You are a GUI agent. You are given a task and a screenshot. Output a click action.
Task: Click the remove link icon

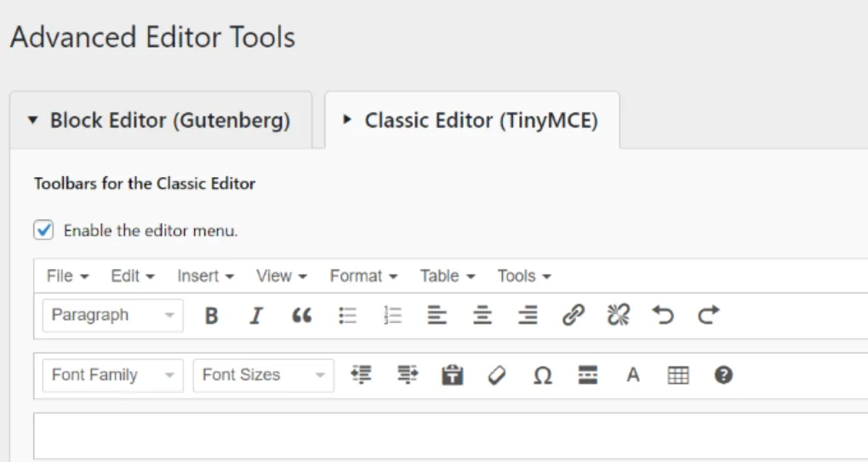point(618,316)
